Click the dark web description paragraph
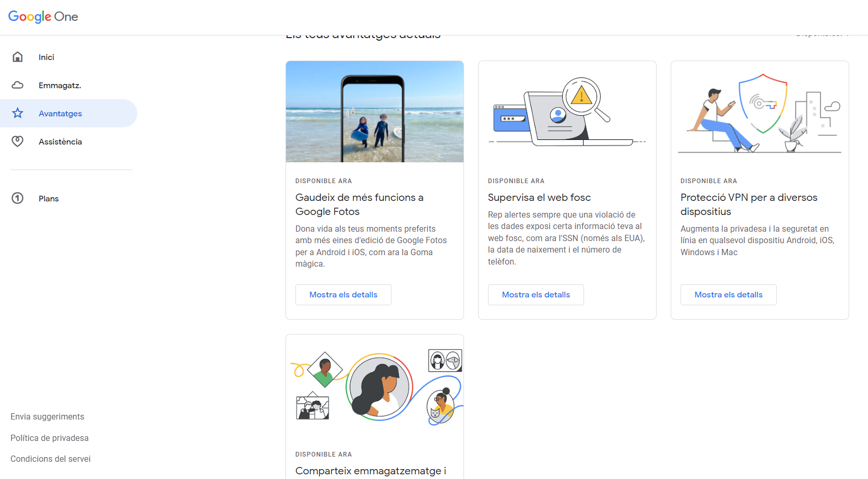The width and height of the screenshot is (868, 479). click(566, 238)
